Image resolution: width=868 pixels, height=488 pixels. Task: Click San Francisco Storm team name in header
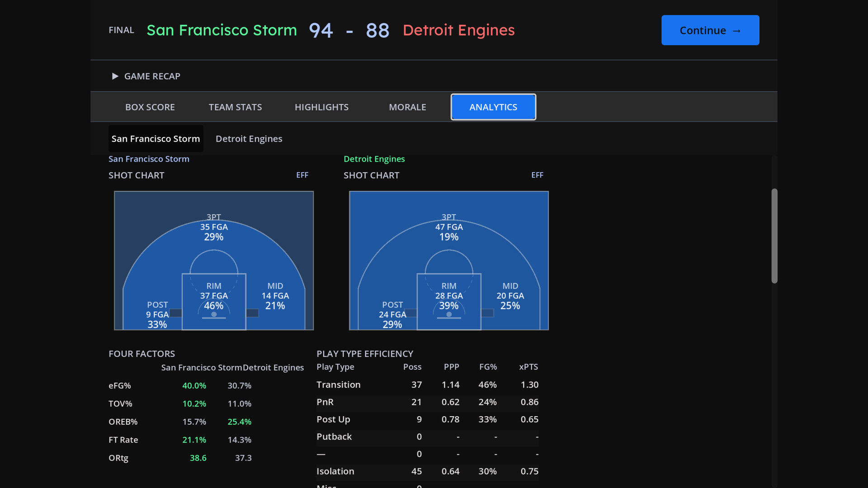pos(222,30)
